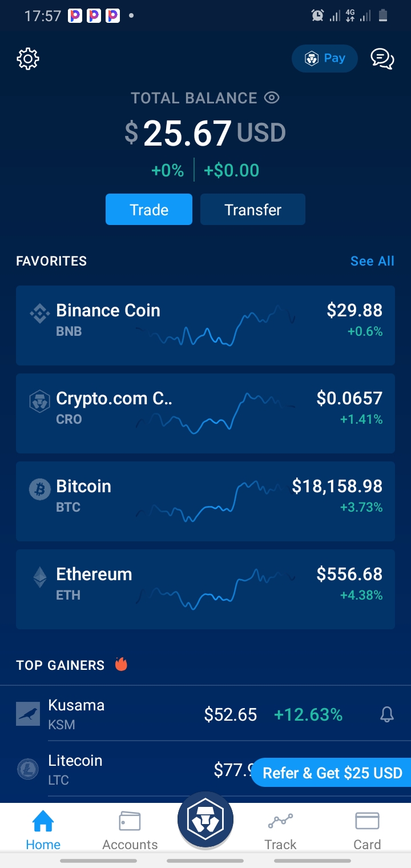Open See All favorites link
Screen dimensions: 411x868
(x=372, y=261)
